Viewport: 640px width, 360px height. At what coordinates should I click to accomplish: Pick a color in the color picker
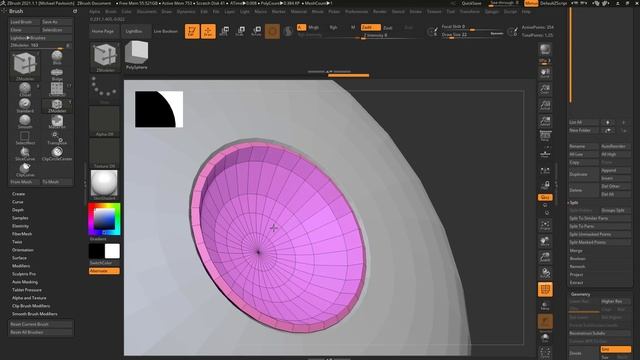(x=104, y=219)
